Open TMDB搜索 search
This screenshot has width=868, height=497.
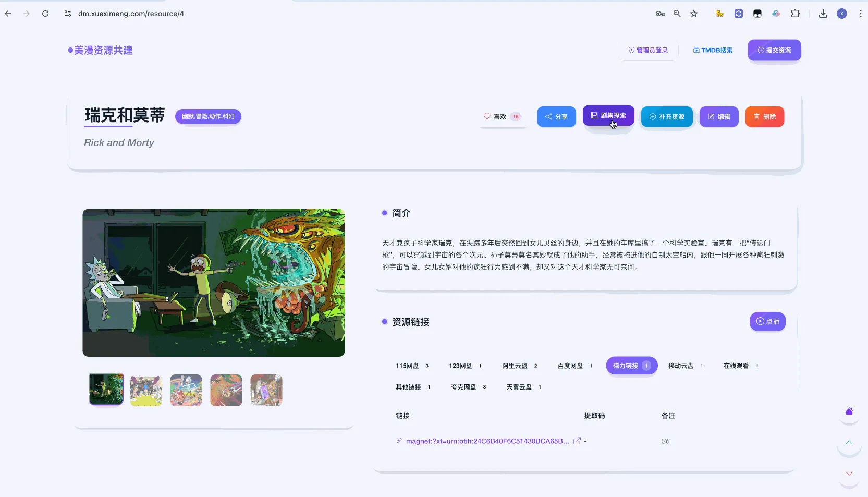pyautogui.click(x=713, y=50)
